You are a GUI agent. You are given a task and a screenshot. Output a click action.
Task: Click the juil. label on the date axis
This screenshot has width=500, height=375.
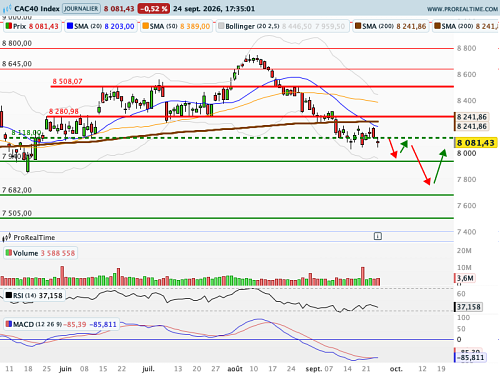[148, 369]
